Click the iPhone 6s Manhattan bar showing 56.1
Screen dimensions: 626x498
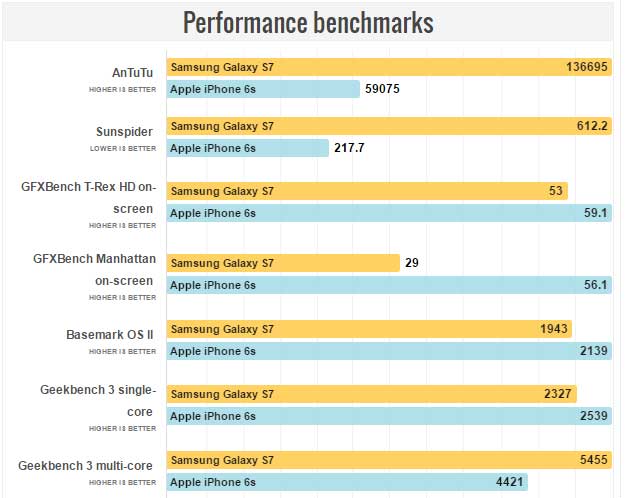pos(389,285)
